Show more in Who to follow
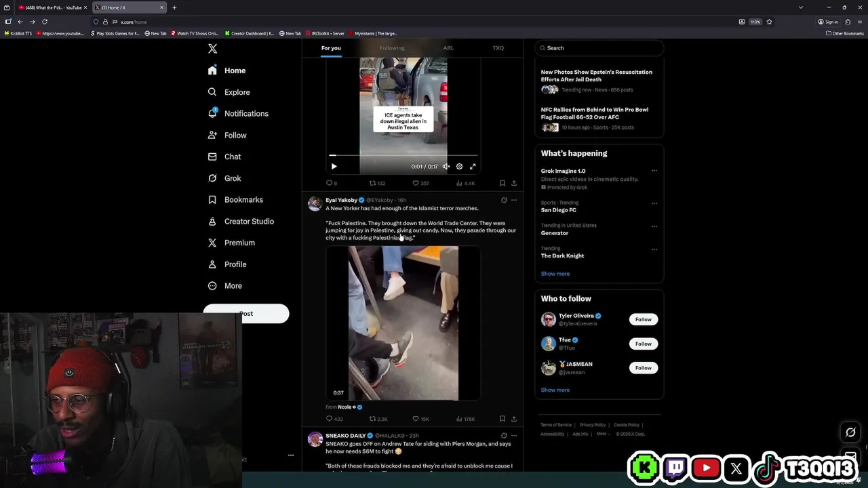868x488 pixels. tap(555, 390)
